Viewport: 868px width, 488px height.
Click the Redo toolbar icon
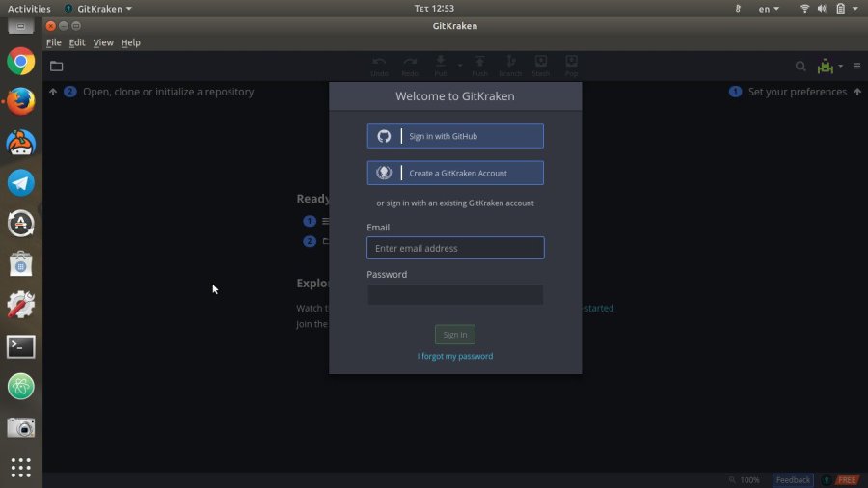pyautogui.click(x=410, y=66)
